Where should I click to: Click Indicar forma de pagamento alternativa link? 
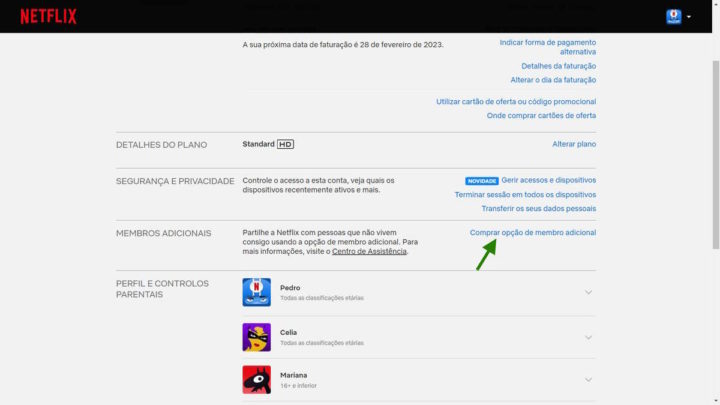(548, 47)
